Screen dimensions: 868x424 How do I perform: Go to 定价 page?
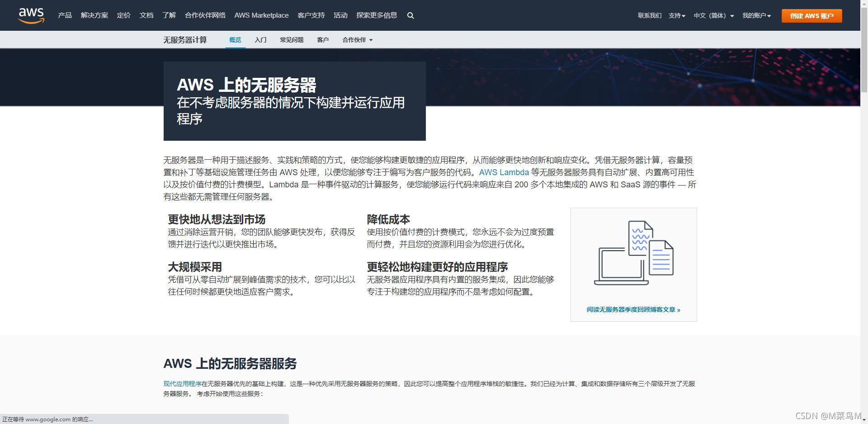(x=123, y=15)
